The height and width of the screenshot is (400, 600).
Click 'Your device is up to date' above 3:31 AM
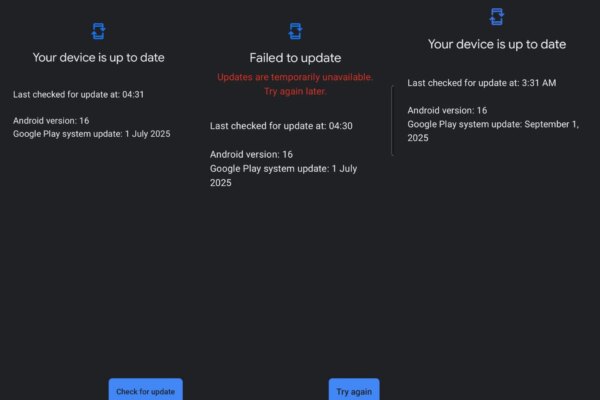(x=497, y=44)
